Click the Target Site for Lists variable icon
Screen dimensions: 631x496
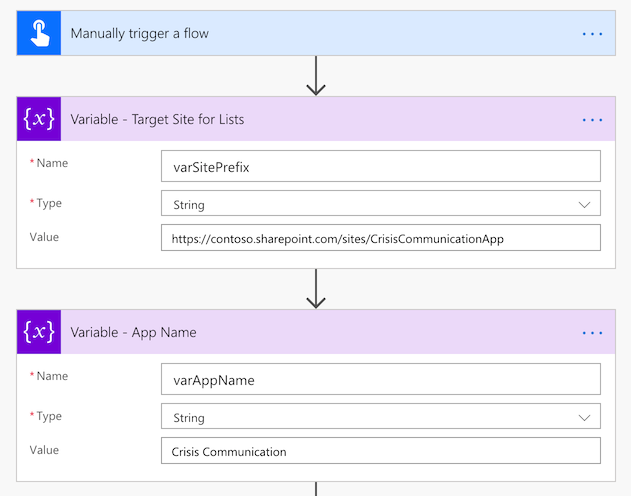[39, 119]
